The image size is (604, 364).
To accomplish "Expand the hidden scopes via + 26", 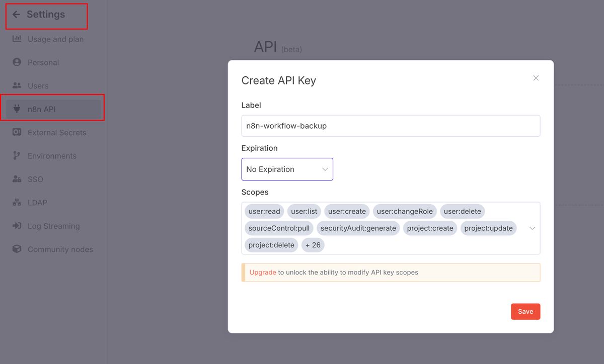I will tap(313, 245).
